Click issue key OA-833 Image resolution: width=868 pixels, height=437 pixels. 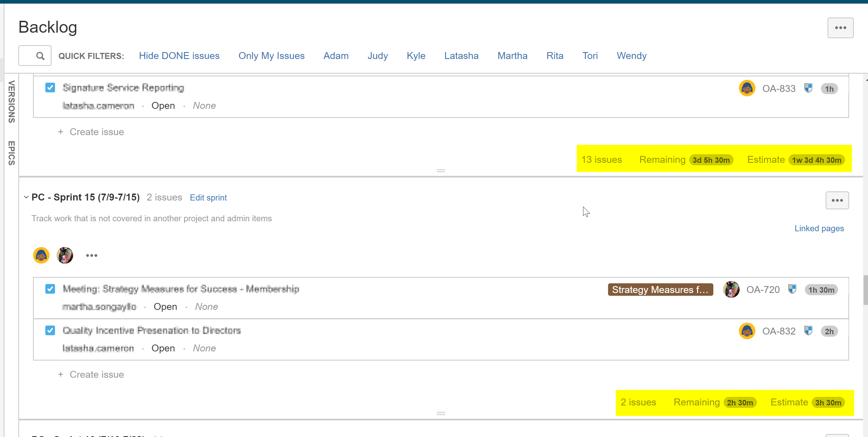(779, 89)
